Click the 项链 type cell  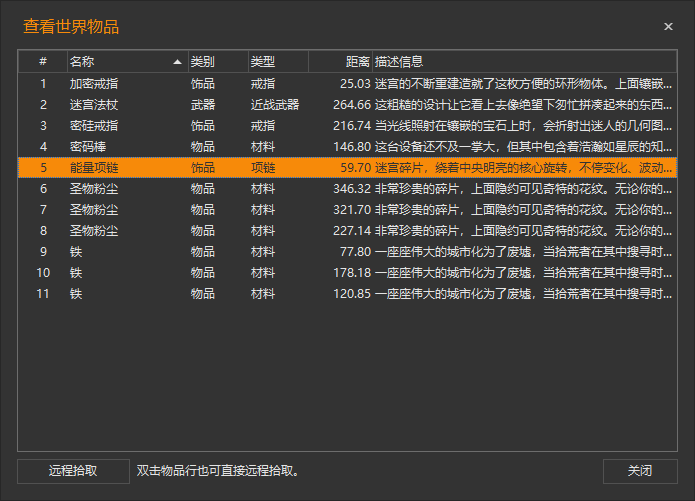point(263,168)
